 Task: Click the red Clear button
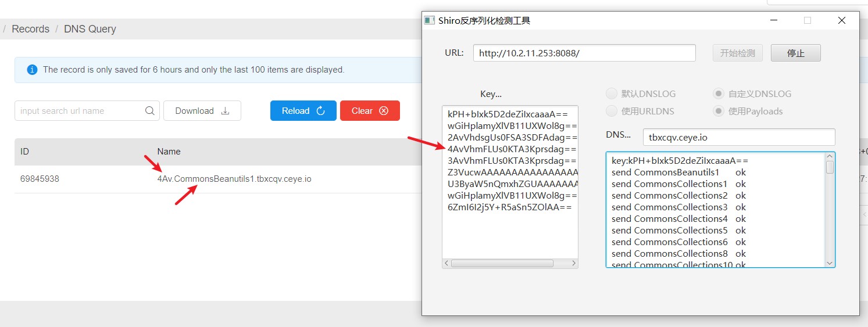click(370, 111)
